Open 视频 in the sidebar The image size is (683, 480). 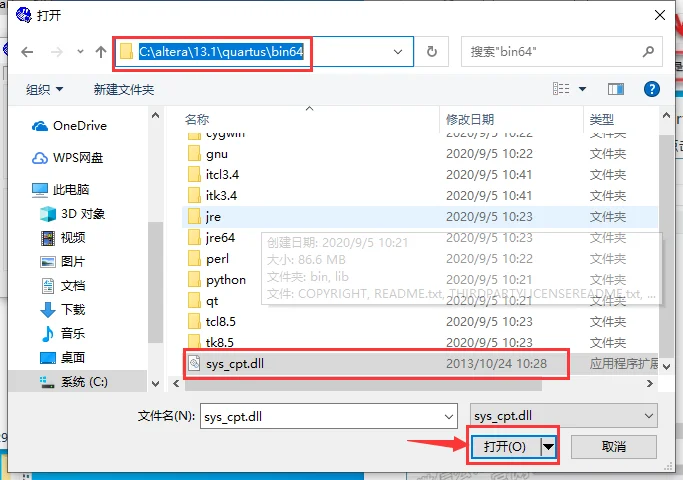(x=63, y=238)
